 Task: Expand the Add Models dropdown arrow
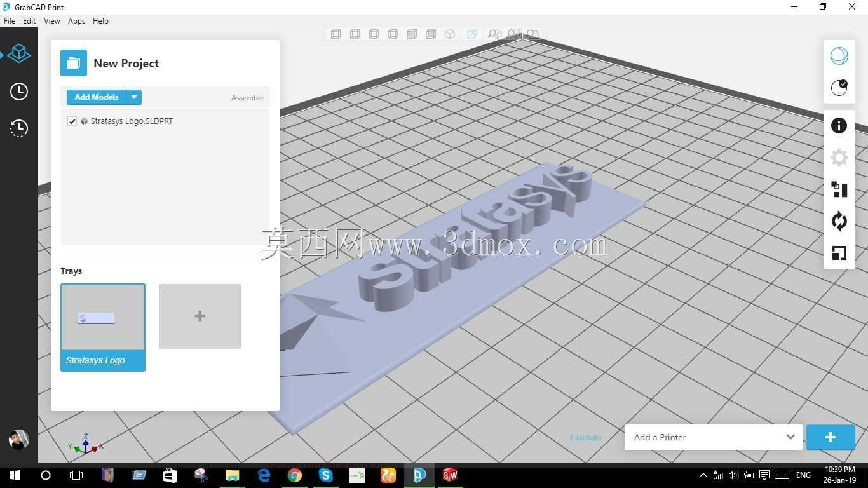click(134, 97)
